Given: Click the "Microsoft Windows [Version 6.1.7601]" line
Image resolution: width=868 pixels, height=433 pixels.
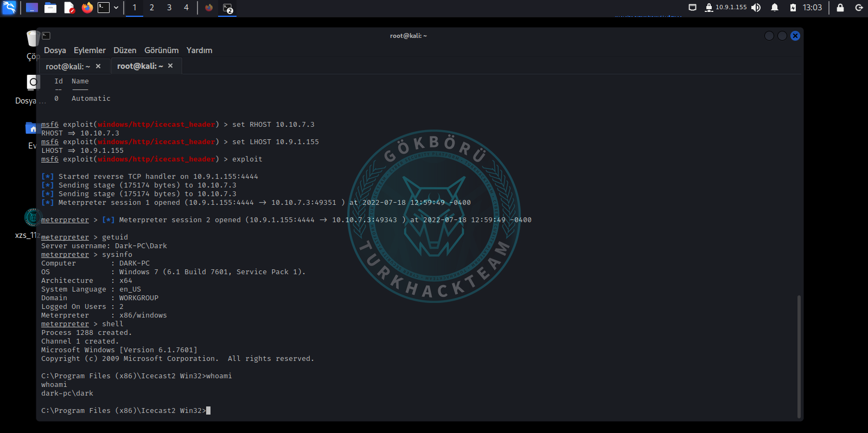Looking at the screenshot, I should click(x=119, y=350).
